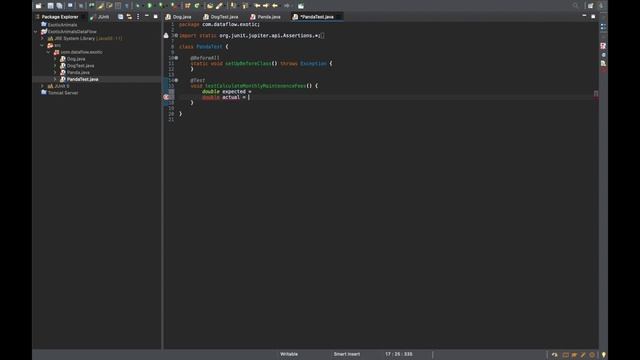Click the Search magnifier icon at top right
This screenshot has width=640, height=360.
575,6
